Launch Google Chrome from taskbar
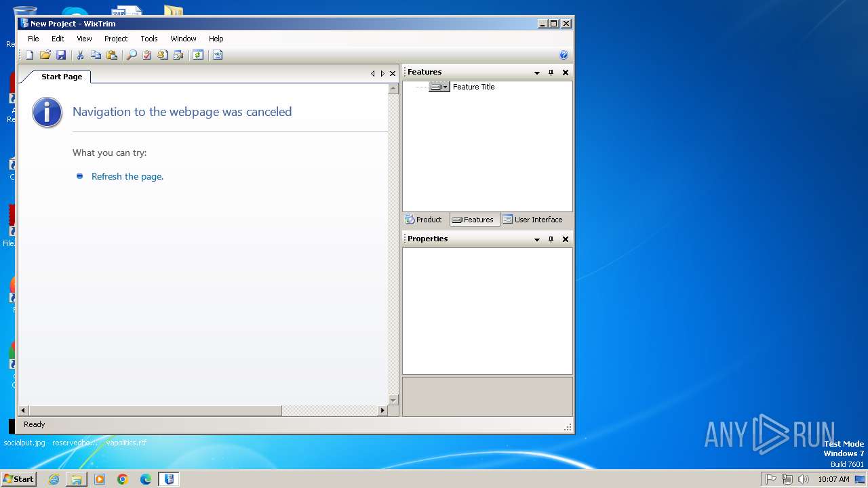Screen dimensions: 868x488 (x=123, y=479)
